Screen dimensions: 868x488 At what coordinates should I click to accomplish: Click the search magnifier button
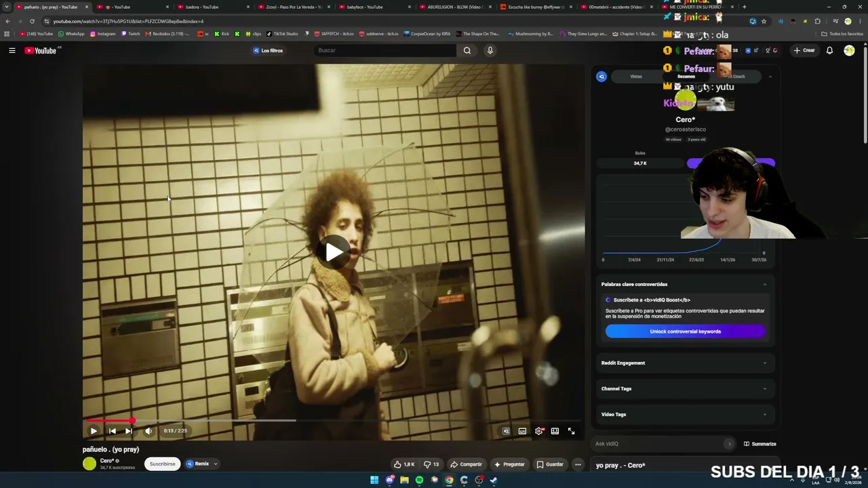tap(467, 50)
